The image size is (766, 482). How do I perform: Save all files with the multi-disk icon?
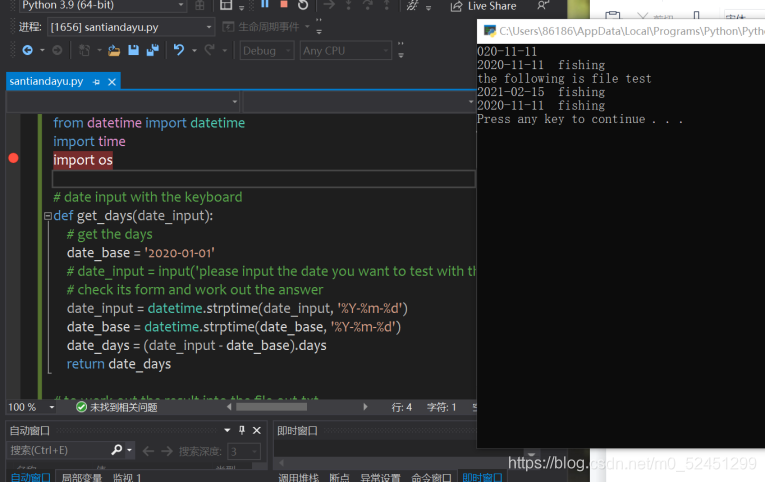pos(153,50)
